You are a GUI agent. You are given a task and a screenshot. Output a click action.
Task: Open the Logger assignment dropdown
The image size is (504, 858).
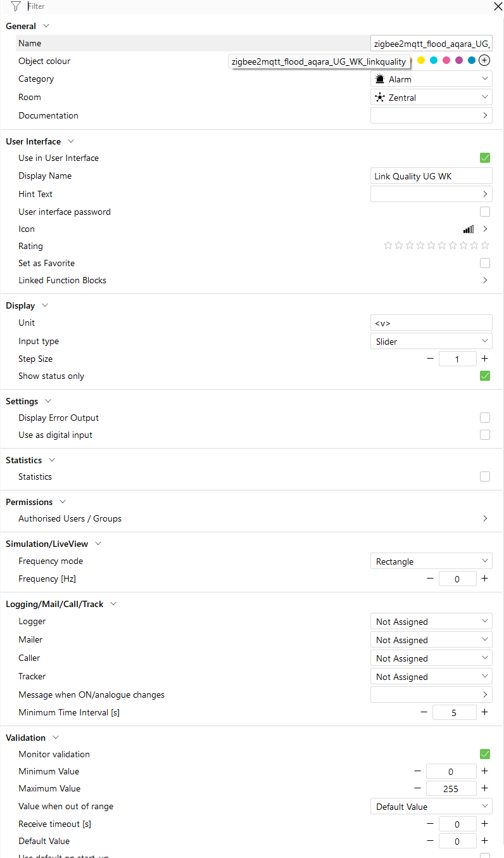pyautogui.click(x=431, y=622)
